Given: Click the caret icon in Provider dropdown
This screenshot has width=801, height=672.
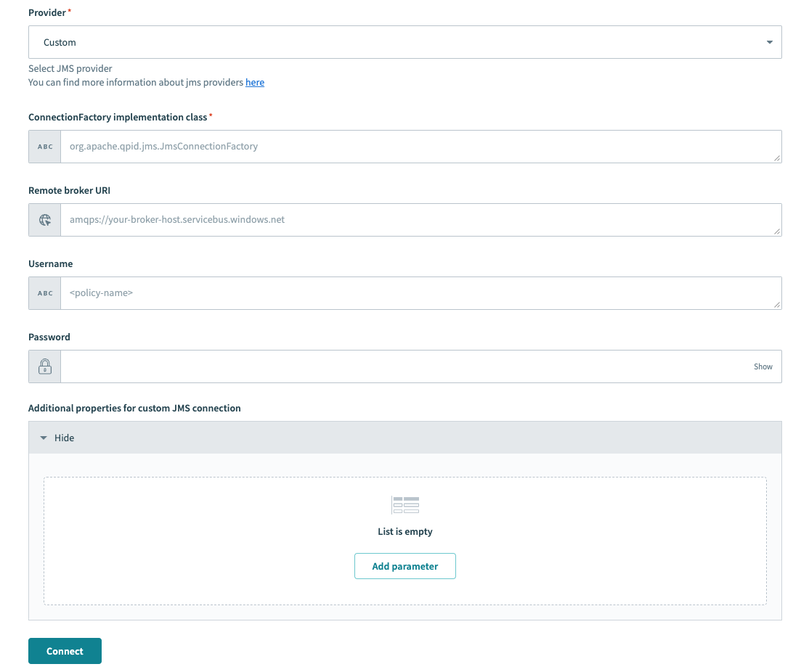Looking at the screenshot, I should (x=768, y=42).
